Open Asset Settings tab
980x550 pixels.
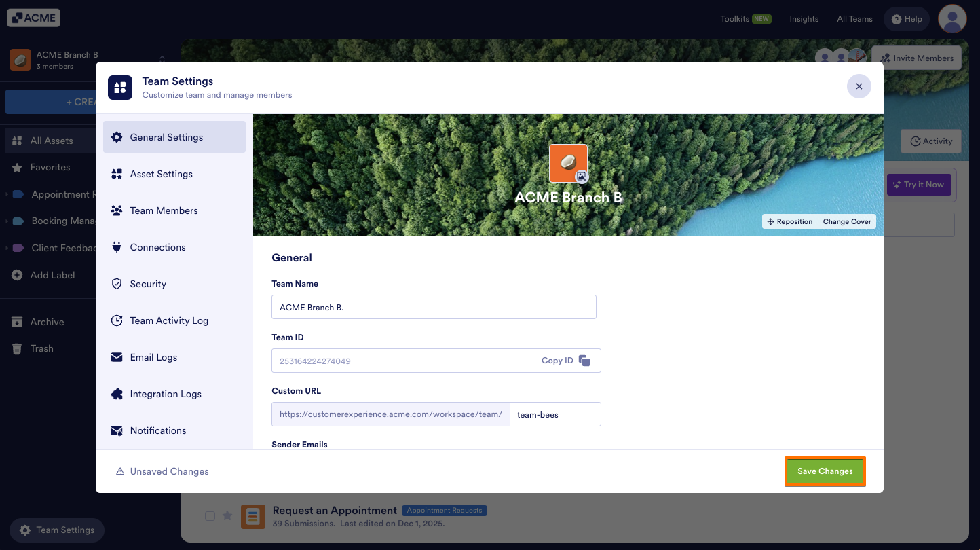(174, 174)
